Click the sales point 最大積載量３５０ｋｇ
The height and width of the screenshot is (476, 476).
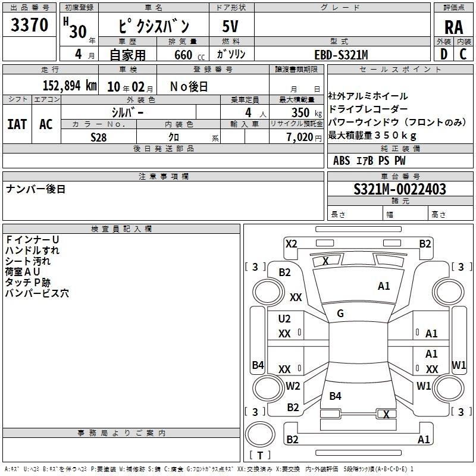tap(372, 135)
